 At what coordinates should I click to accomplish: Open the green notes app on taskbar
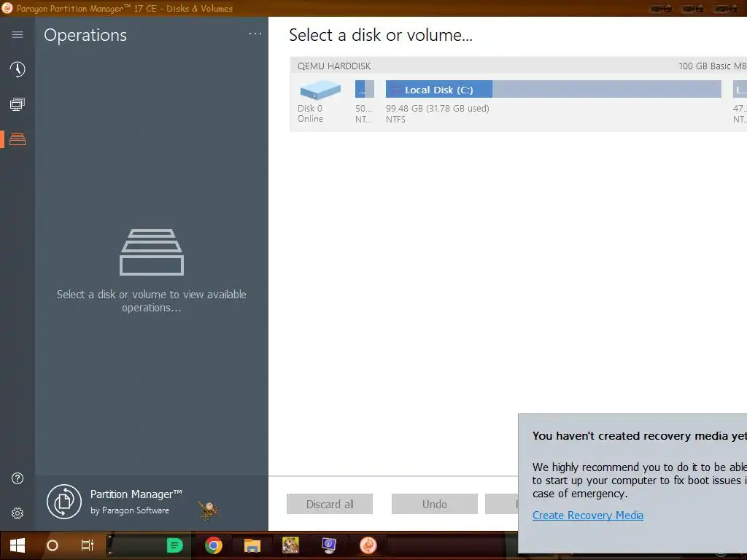click(175, 545)
